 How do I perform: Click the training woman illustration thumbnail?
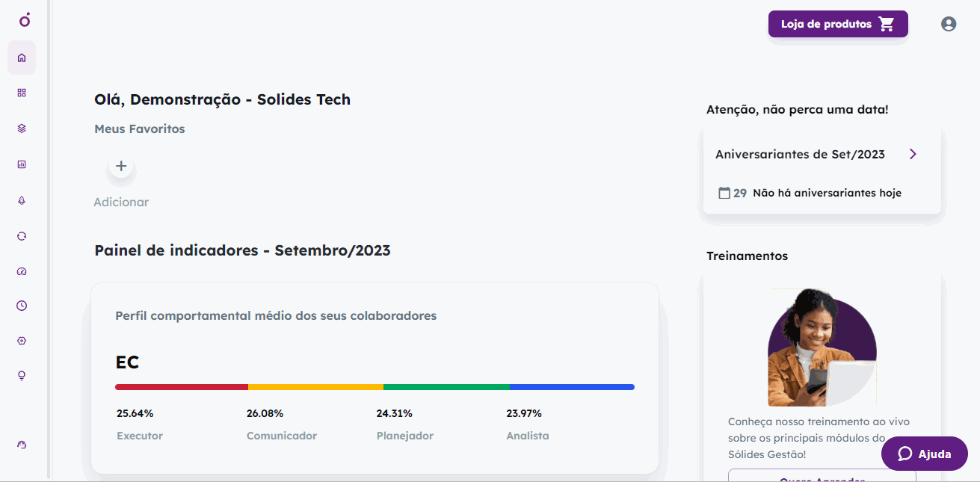tap(822, 347)
